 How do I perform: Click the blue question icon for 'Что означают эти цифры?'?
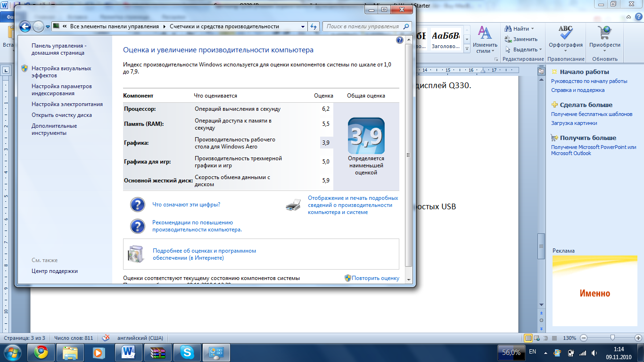coord(137,205)
